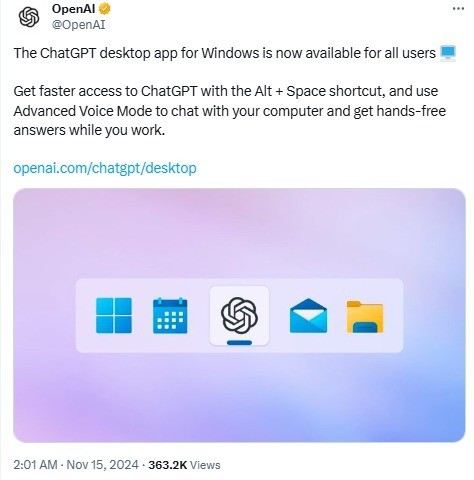474x480 pixels.
Task: Click the Nov 15, 2024 date
Action: click(102, 465)
